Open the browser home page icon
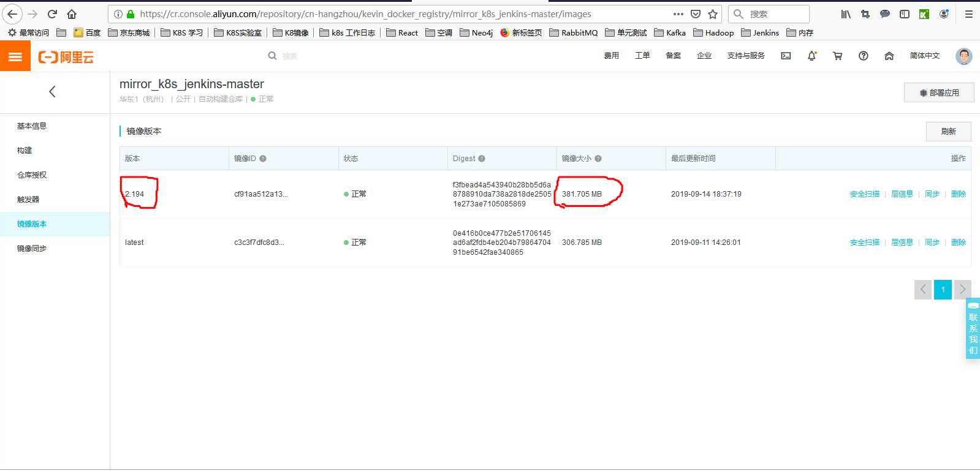The height and width of the screenshot is (471, 980). pos(72,14)
